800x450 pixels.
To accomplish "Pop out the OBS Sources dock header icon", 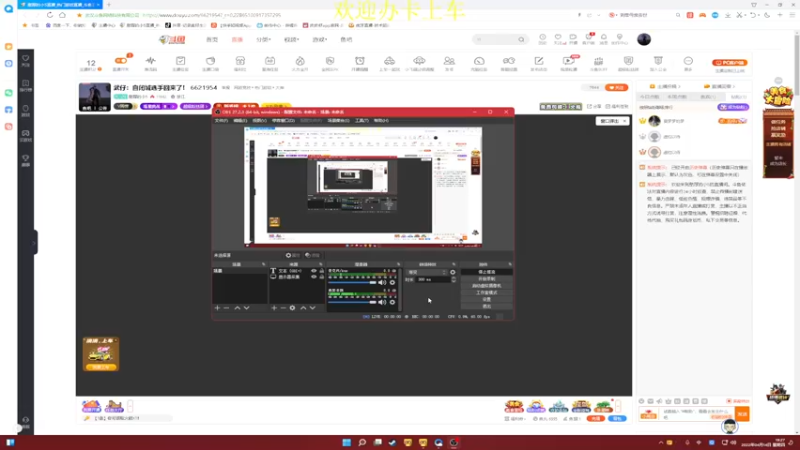I will (x=321, y=264).
